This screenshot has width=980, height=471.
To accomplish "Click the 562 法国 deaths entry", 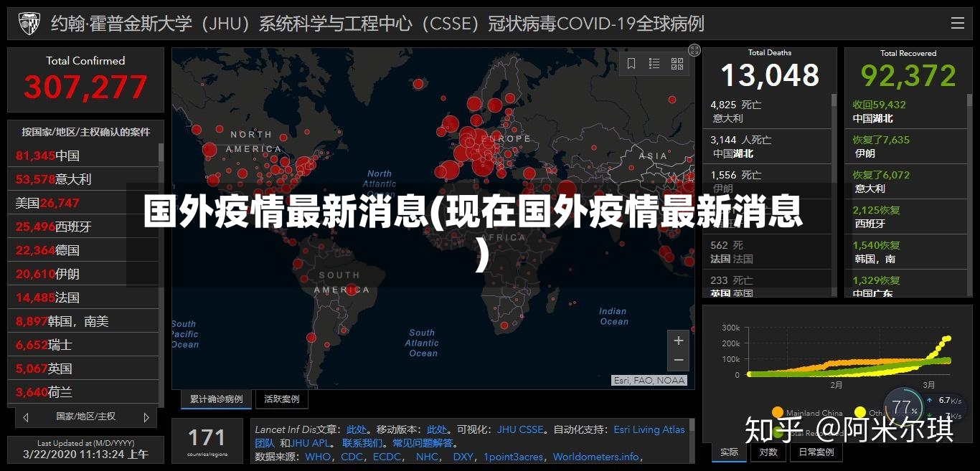I will click(766, 252).
